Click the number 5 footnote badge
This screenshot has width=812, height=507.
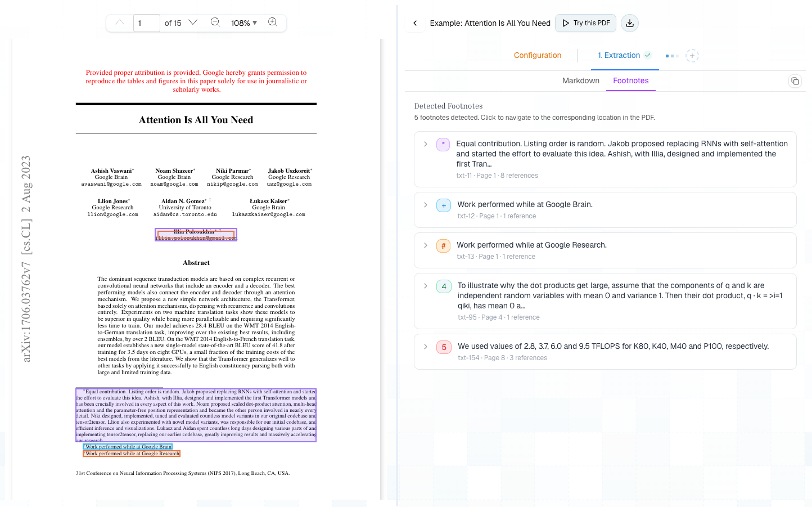[444, 347]
